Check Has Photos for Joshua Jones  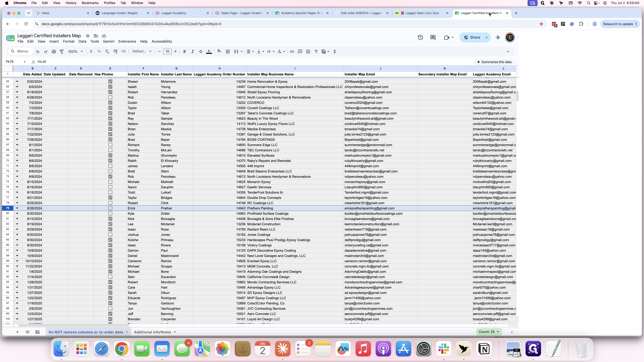110,235
